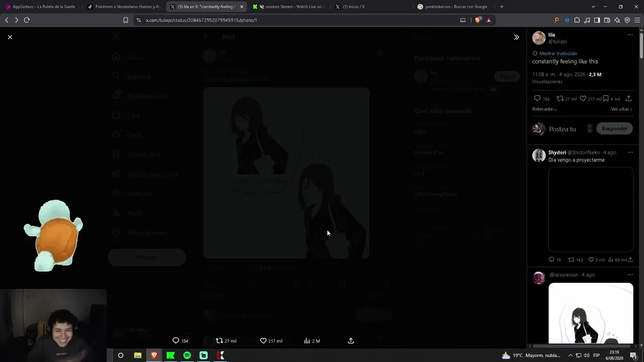Open the Relevante sort dropdown
Image resolution: width=644 pixels, height=362 pixels.
[544, 109]
